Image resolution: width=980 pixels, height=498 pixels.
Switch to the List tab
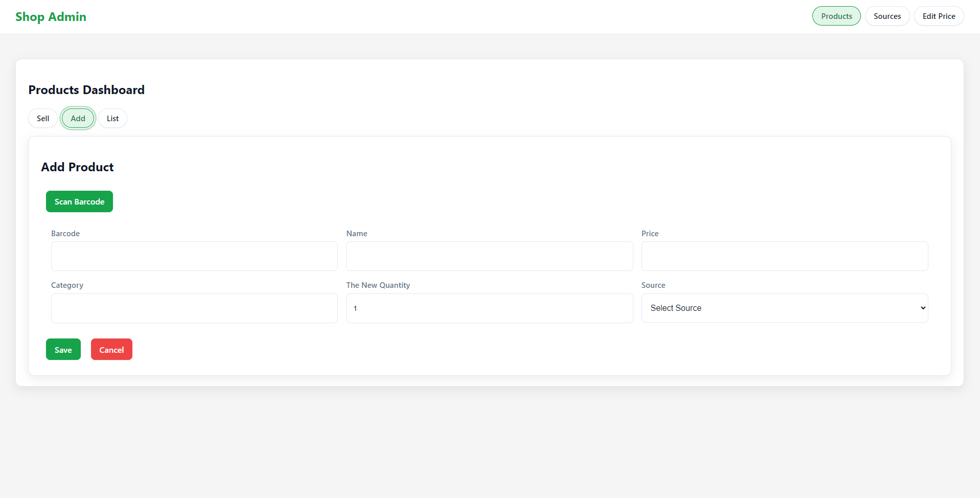(x=112, y=118)
